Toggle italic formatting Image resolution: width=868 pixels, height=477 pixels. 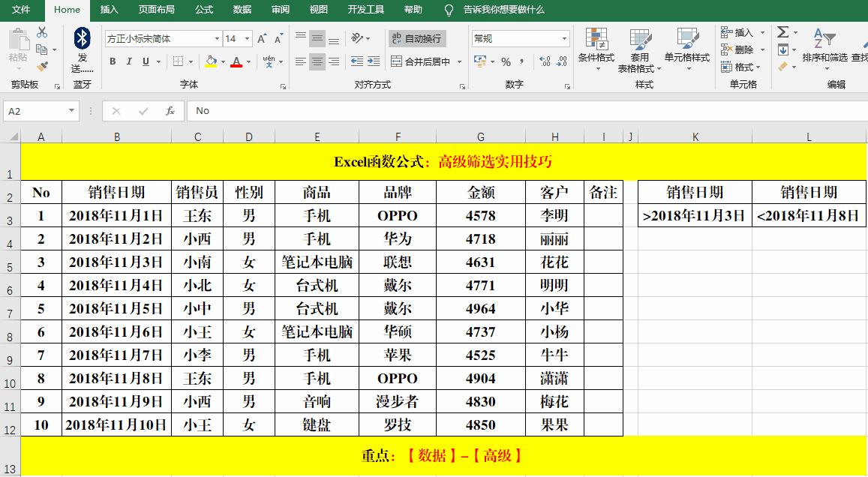coord(129,61)
